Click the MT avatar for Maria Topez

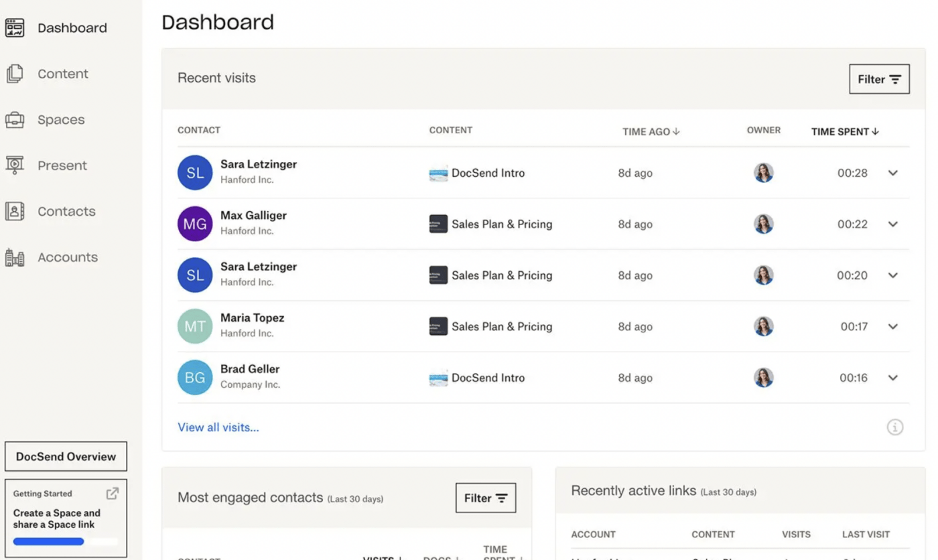[195, 326]
